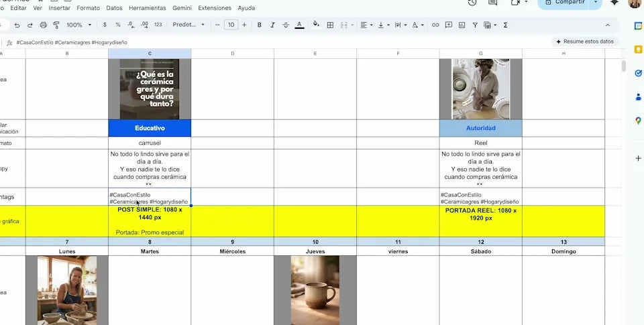This screenshot has height=325, width=644.
Task: Open the number format 123 menu
Action: pyautogui.click(x=158, y=25)
